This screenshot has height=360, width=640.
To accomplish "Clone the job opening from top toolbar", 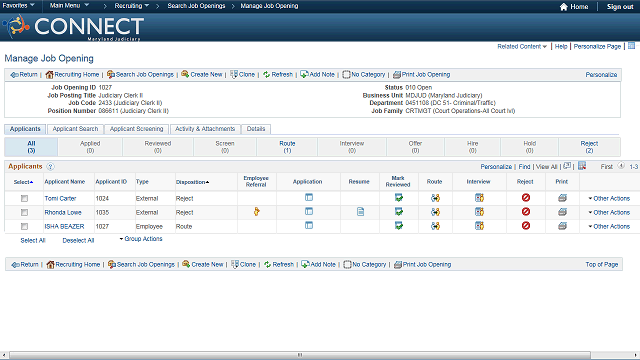I will click(242, 75).
